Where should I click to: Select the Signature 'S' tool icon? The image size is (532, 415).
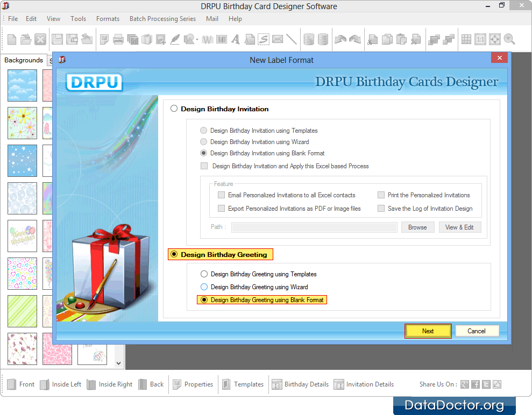tap(263, 39)
